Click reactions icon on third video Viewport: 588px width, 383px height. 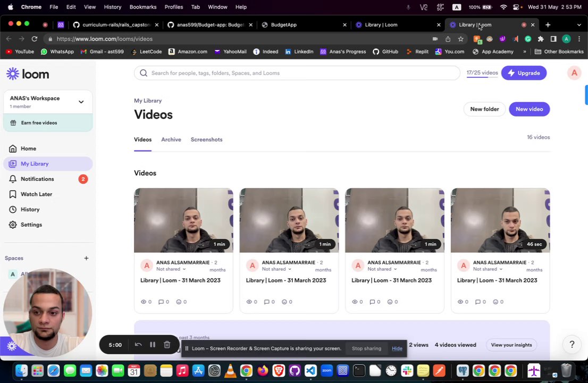[390, 302]
